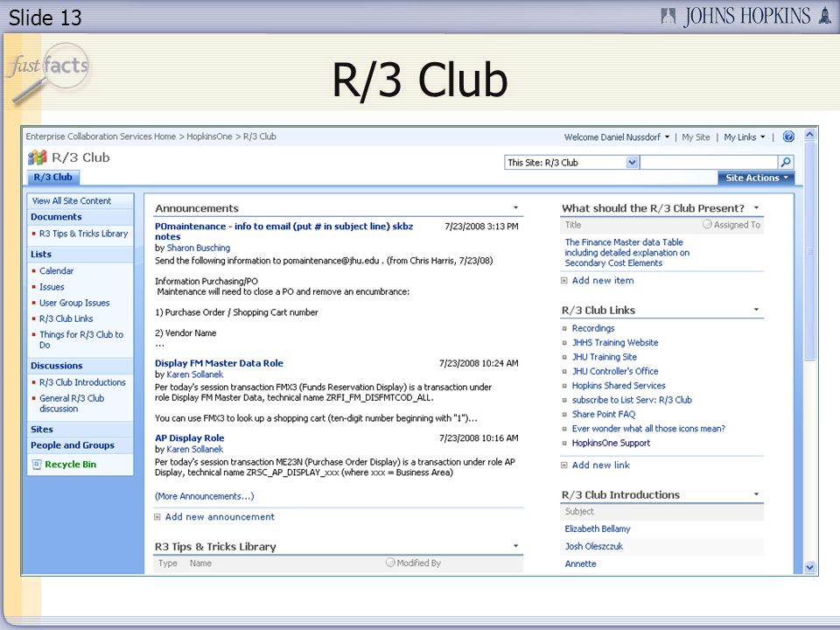Open the POmaintenance announcement title
This screenshot has width=840, height=630.
click(x=283, y=231)
